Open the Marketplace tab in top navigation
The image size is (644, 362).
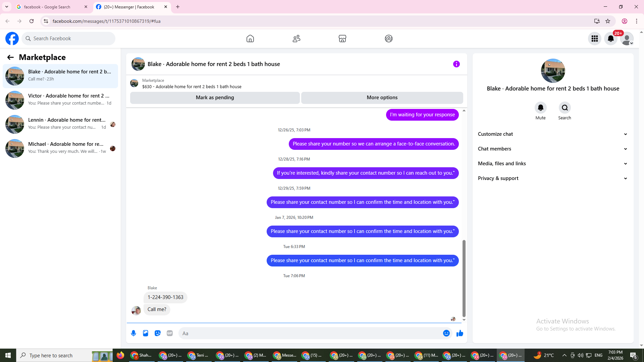tap(342, 39)
